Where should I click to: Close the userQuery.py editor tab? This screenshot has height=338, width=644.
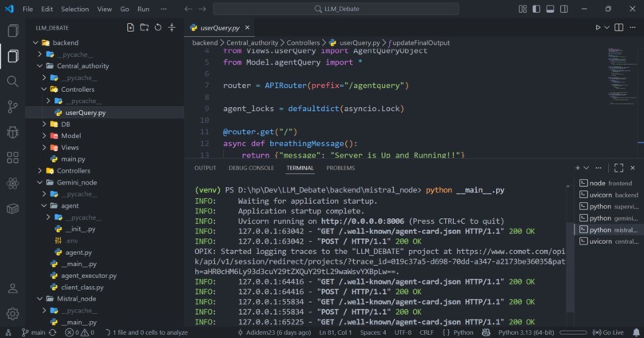point(247,27)
